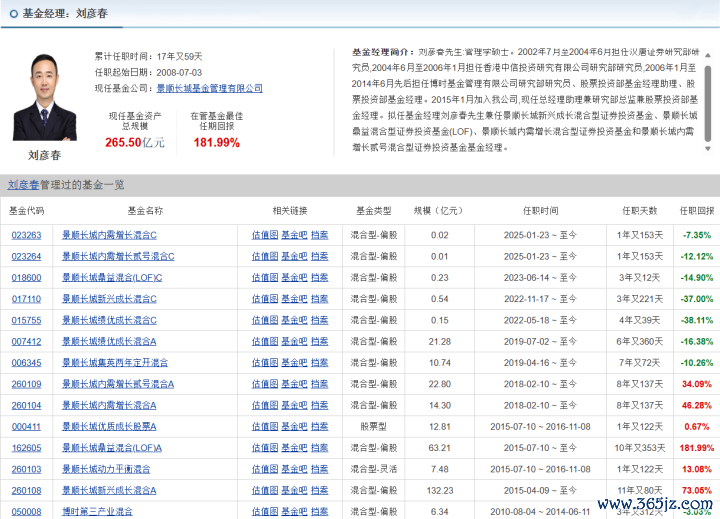This screenshot has height=519, width=720.
Task: Open 估值图 for fund 260109
Action: [265, 384]
